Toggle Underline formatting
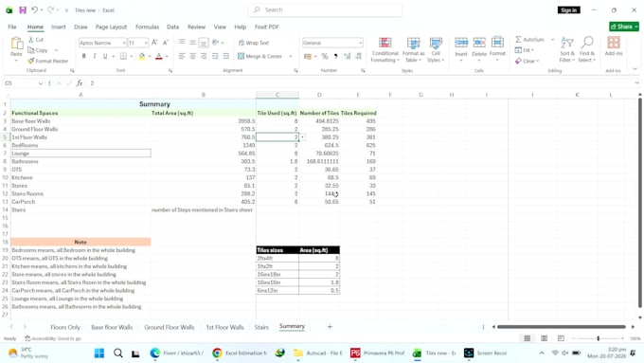Image resolution: width=644 pixels, height=363 pixels. (105, 56)
